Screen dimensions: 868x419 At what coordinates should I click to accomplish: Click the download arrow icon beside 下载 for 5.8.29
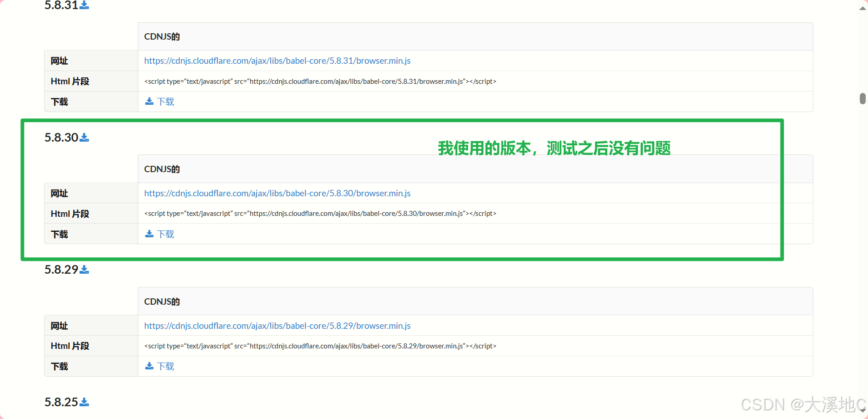[x=149, y=366]
